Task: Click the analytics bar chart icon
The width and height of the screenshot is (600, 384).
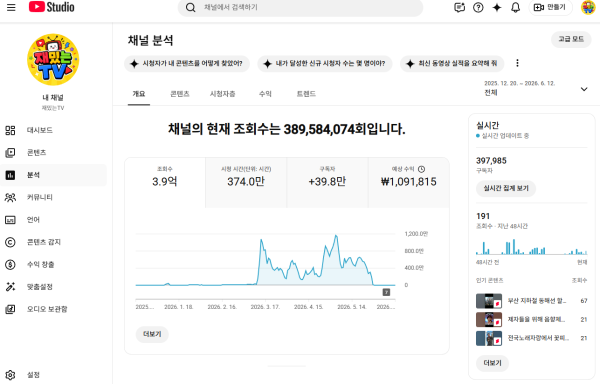Action: point(10,175)
